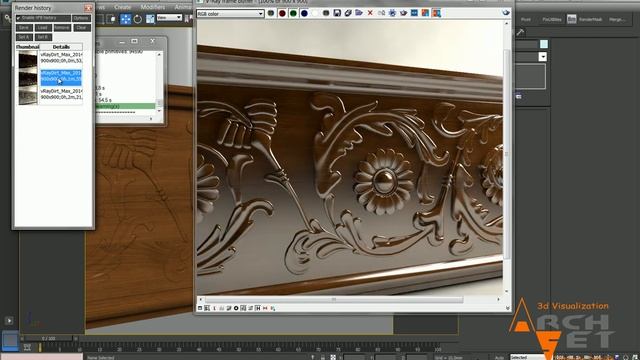Open image file folder icon in frame buffer
The image size is (640, 360).
pyautogui.click(x=359, y=13)
